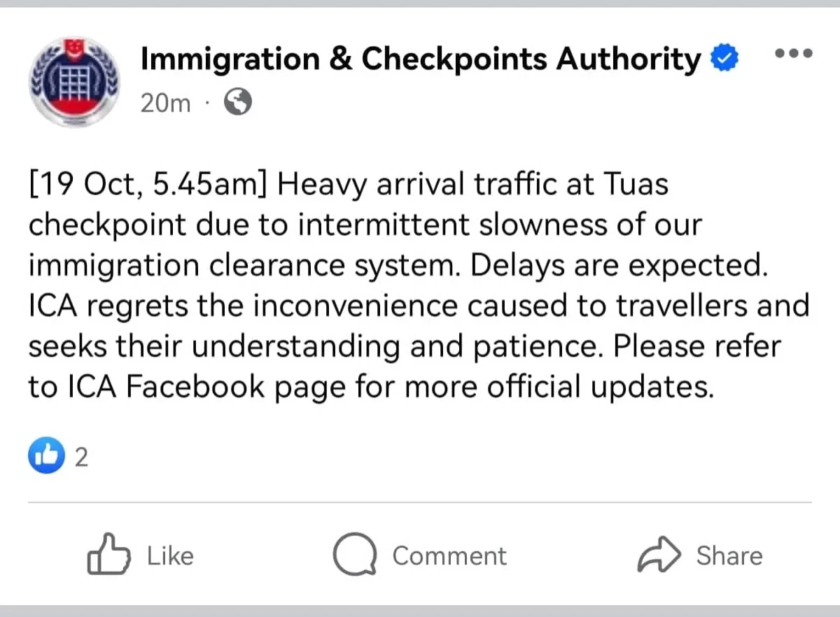This screenshot has height=617, width=840.
Task: Open the reaction count showing 2
Action: coord(81,458)
